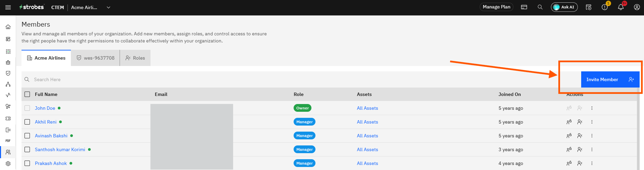
Task: Click the Manager badge for Avinash Bakshi
Action: (304, 136)
